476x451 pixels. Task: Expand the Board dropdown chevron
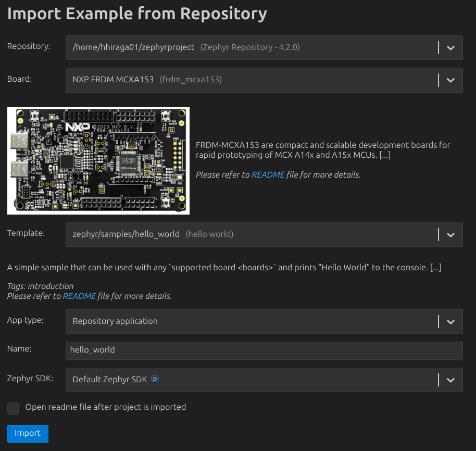click(x=450, y=80)
